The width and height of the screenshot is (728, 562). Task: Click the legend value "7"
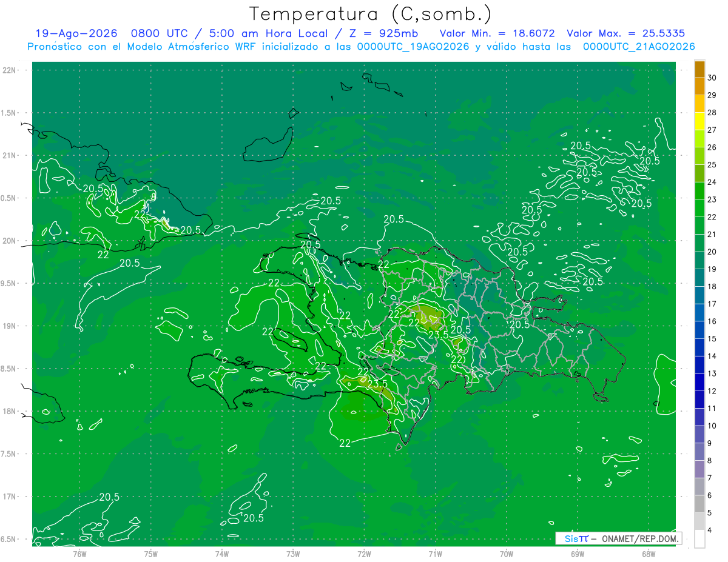coord(710,478)
